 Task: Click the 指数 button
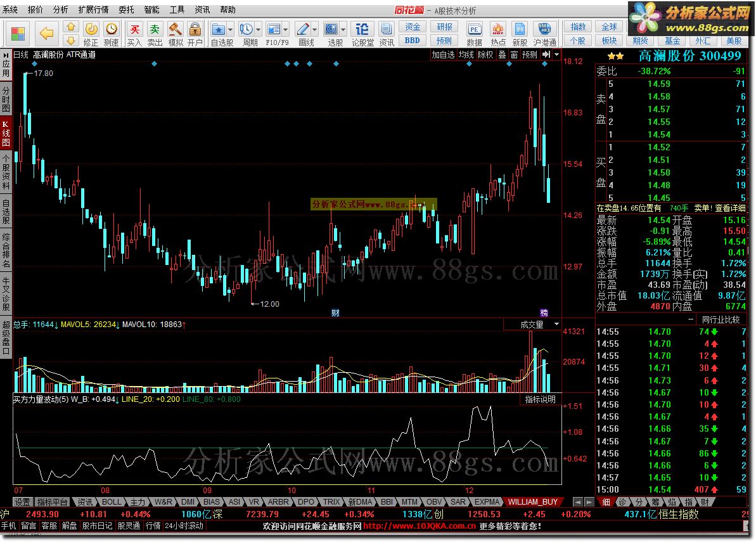tap(578, 27)
